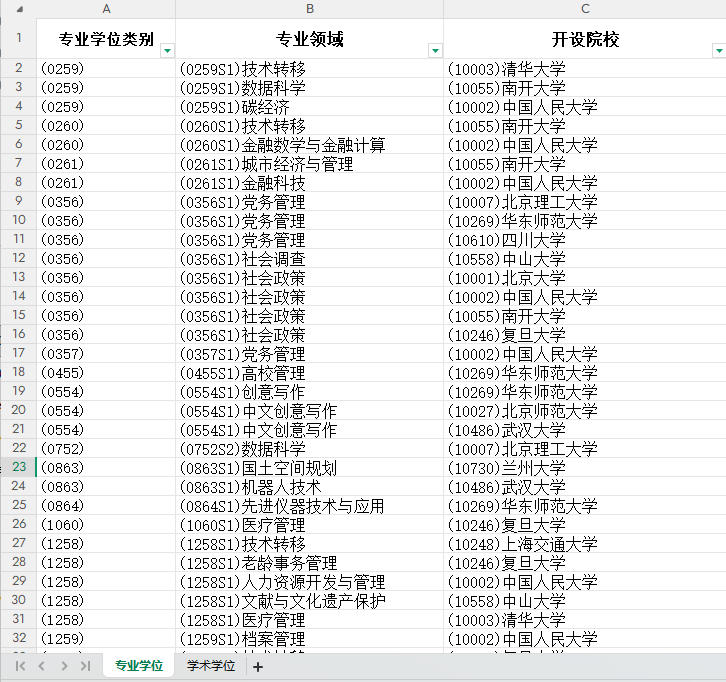Add a new sheet with the plus button
The height and width of the screenshot is (682, 726).
(258, 667)
